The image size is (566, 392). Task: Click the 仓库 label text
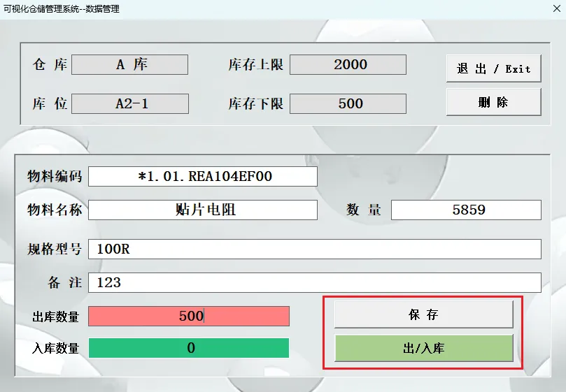[50, 64]
